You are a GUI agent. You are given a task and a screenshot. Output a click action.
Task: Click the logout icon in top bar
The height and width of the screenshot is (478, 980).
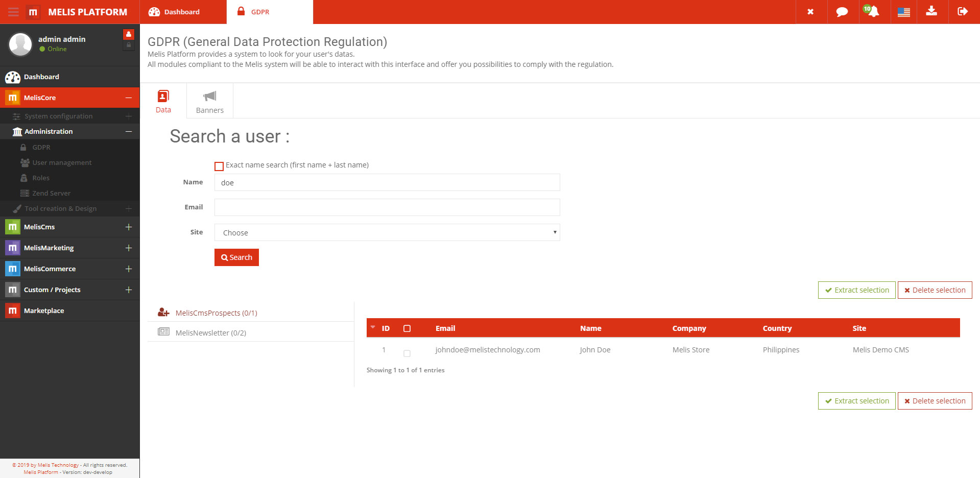click(x=963, y=12)
